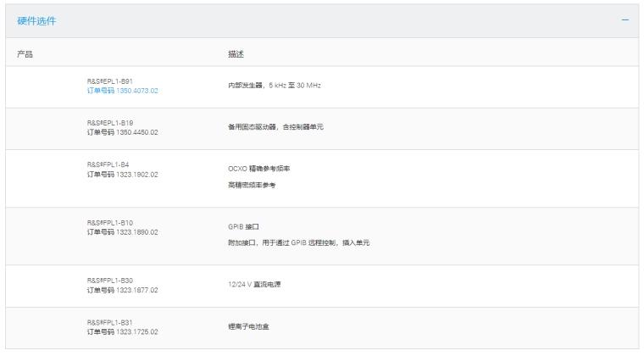Click order number 1323.1902.02
The height and width of the screenshot is (356, 644).
(123, 174)
